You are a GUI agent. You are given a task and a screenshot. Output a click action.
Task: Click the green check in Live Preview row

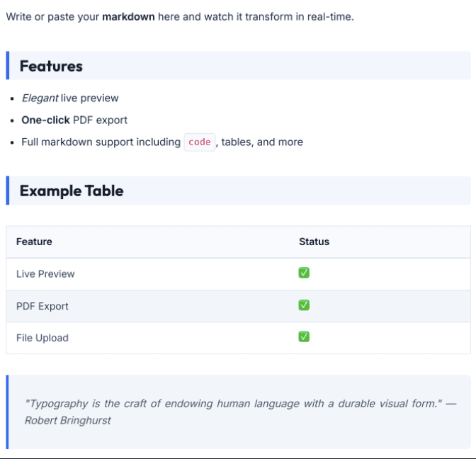pos(304,273)
